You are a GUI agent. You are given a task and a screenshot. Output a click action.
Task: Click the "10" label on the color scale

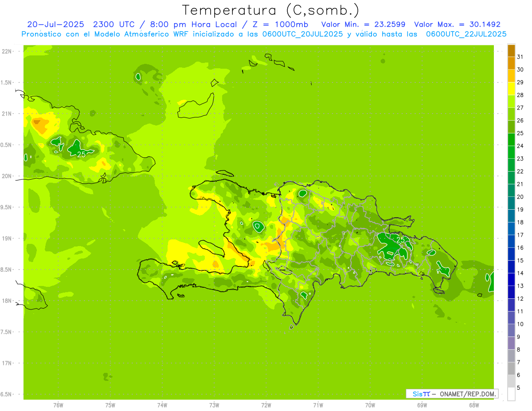pos(520,324)
